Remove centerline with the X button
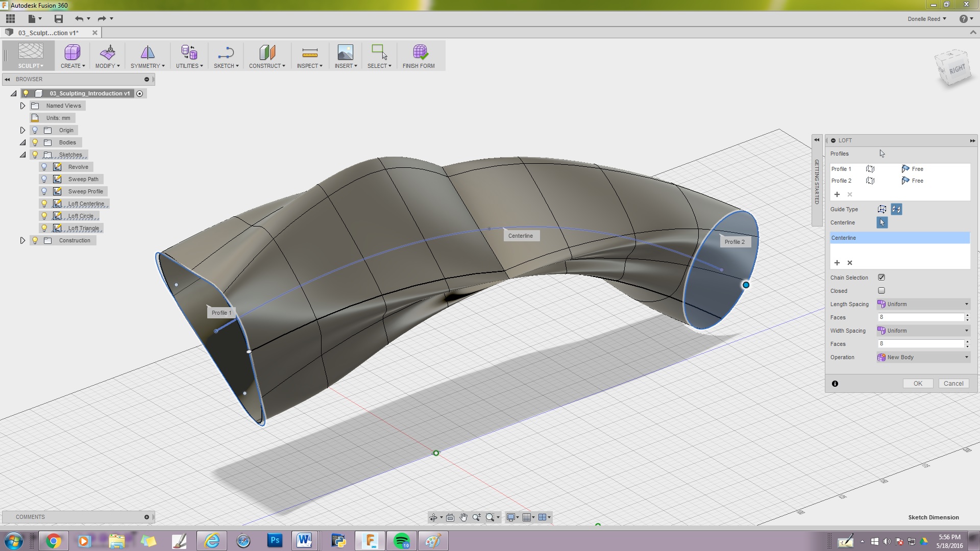 coord(850,263)
